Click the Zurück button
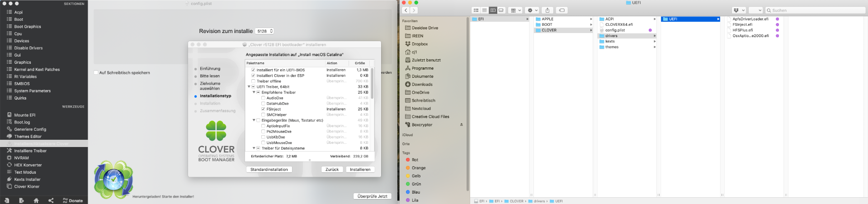This screenshot has width=868, height=204. 332,170
